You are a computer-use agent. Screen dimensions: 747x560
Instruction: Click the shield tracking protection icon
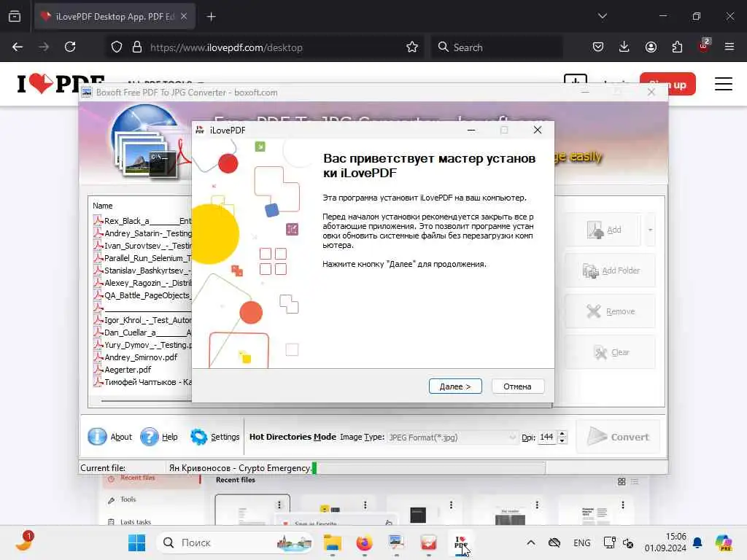(117, 47)
